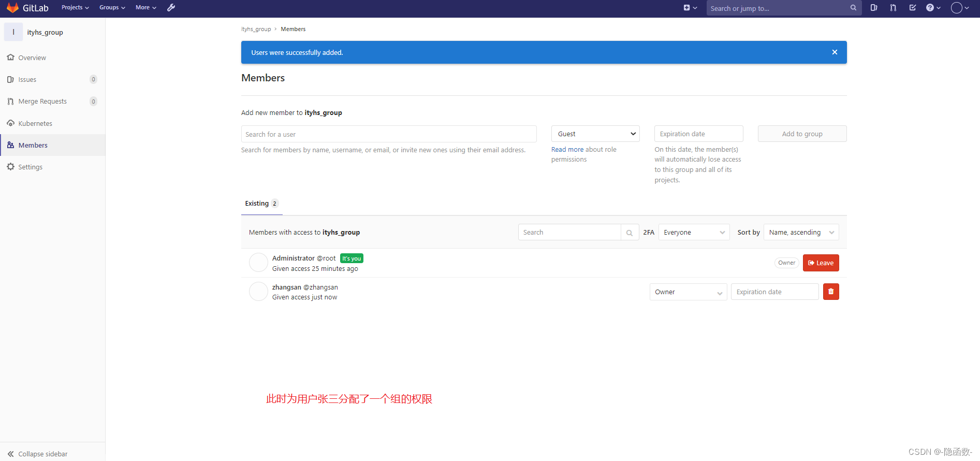Screen dimensions: 980x461
Task: Open the user avatar menu
Action: pos(960,8)
